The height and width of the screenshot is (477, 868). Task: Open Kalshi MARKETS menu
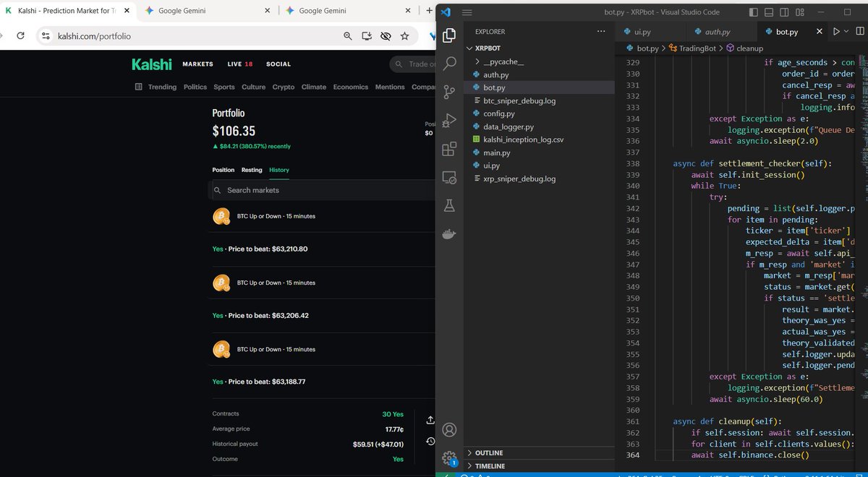pyautogui.click(x=197, y=64)
